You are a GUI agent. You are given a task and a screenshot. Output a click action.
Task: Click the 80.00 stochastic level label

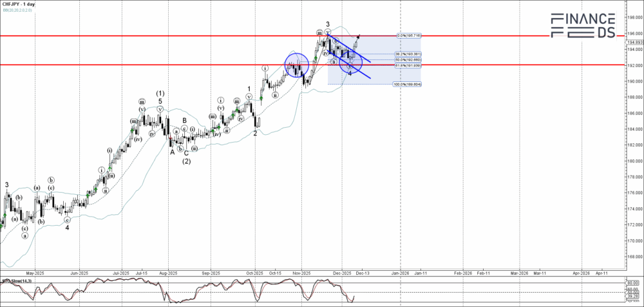pos(634,283)
